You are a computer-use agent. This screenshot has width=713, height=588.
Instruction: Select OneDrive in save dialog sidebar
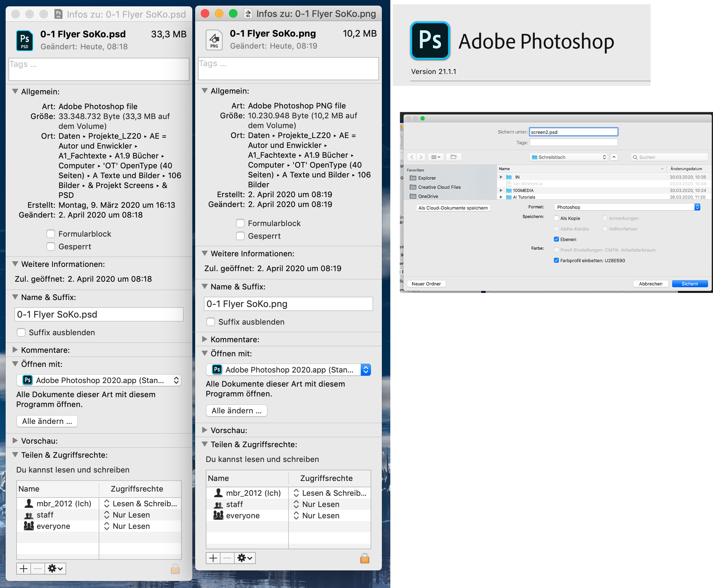[x=428, y=196]
